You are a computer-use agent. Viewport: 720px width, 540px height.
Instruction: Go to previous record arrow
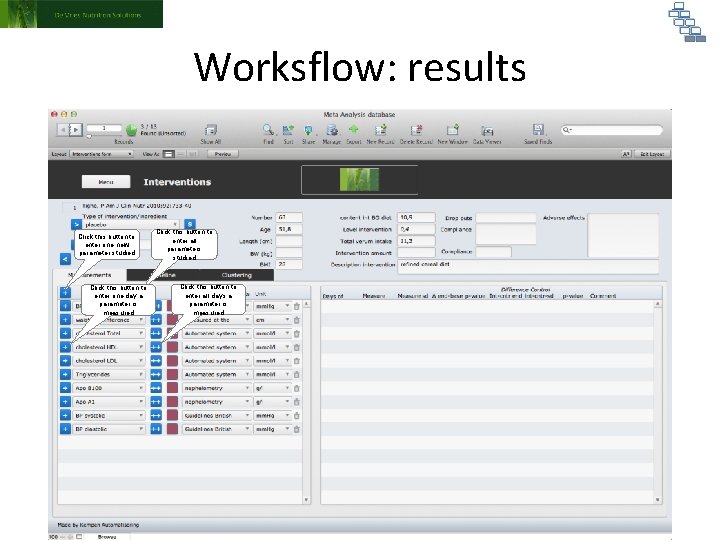[63, 130]
